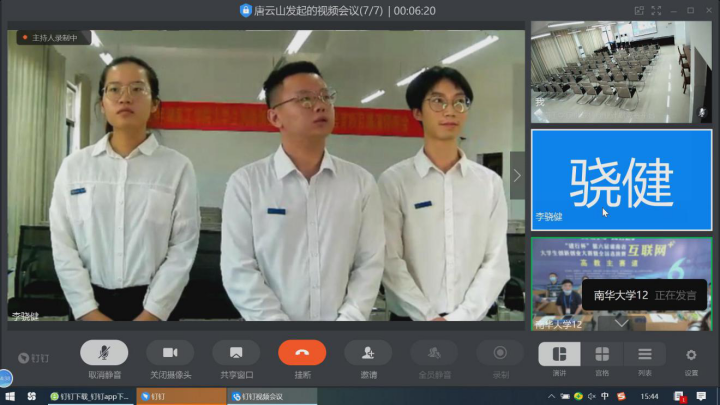Switch to 宫格 grid layout
Viewport: 720px width, 405px height.
click(602, 356)
